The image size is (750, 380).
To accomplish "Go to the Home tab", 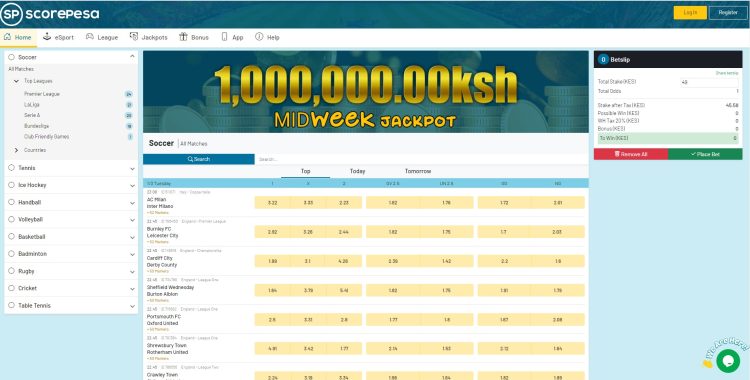I will [x=18, y=37].
